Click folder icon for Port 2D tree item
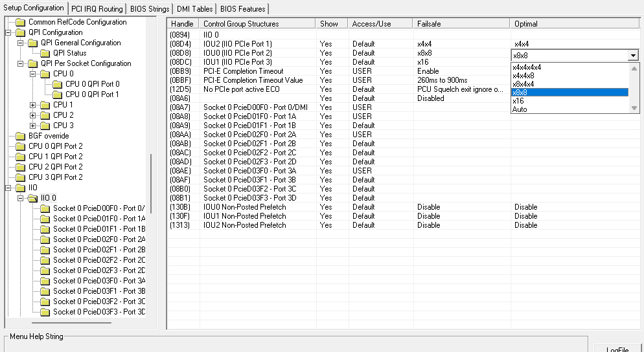The width and height of the screenshot is (644, 352). 45,270
